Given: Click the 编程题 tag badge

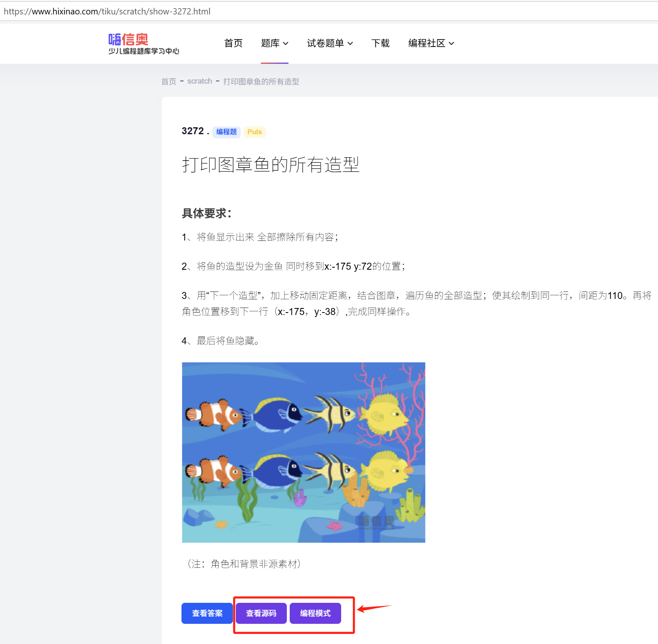Looking at the screenshot, I should 226,132.
